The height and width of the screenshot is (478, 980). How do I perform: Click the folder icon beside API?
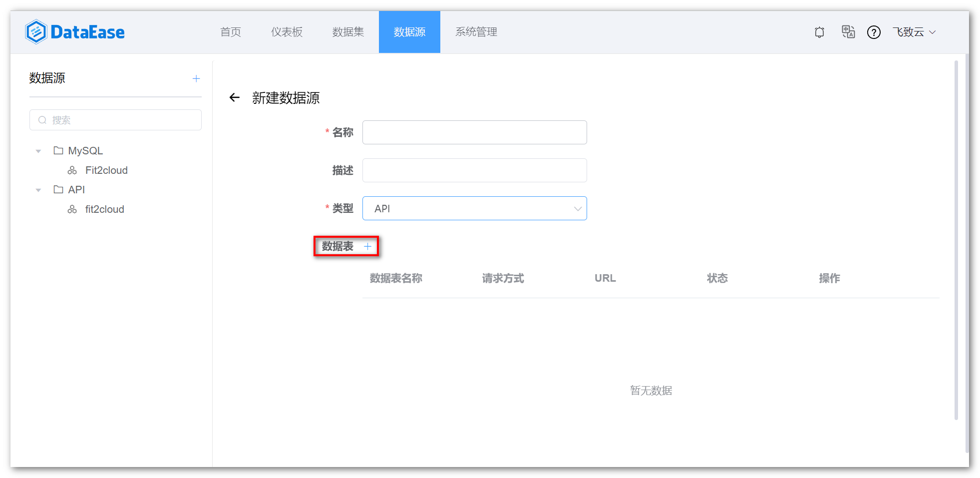(x=58, y=189)
